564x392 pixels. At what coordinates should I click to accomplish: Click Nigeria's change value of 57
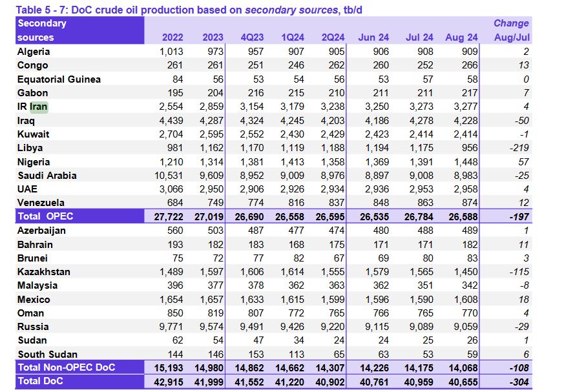523,162
